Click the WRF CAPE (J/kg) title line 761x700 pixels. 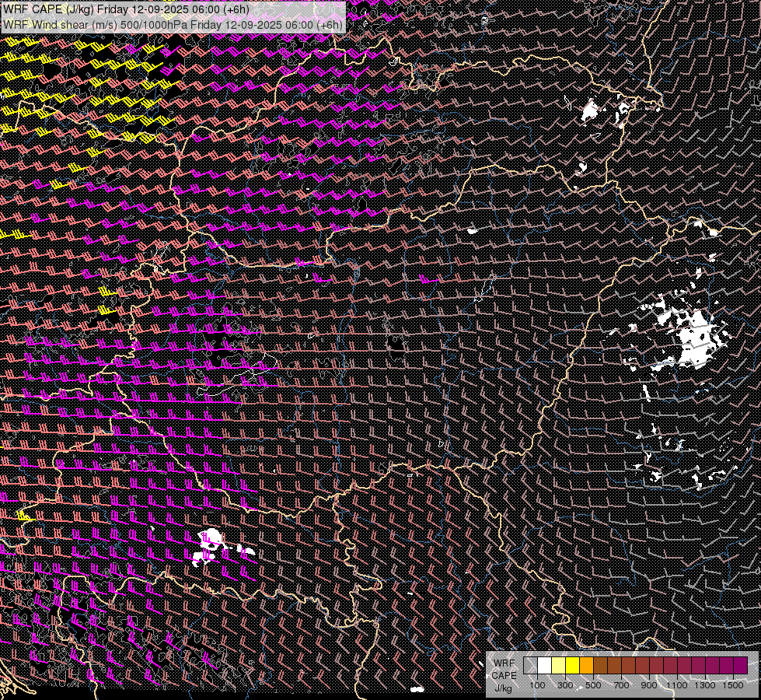[124, 9]
